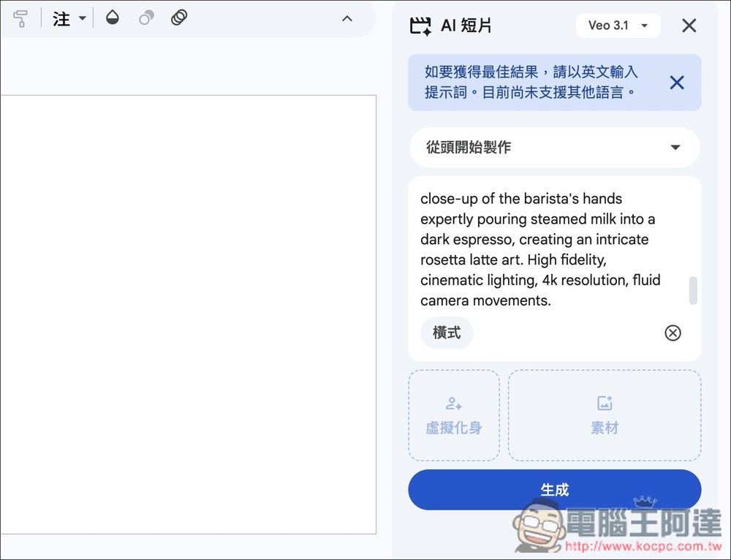
Task: Click the 生成 generate button
Action: point(554,490)
